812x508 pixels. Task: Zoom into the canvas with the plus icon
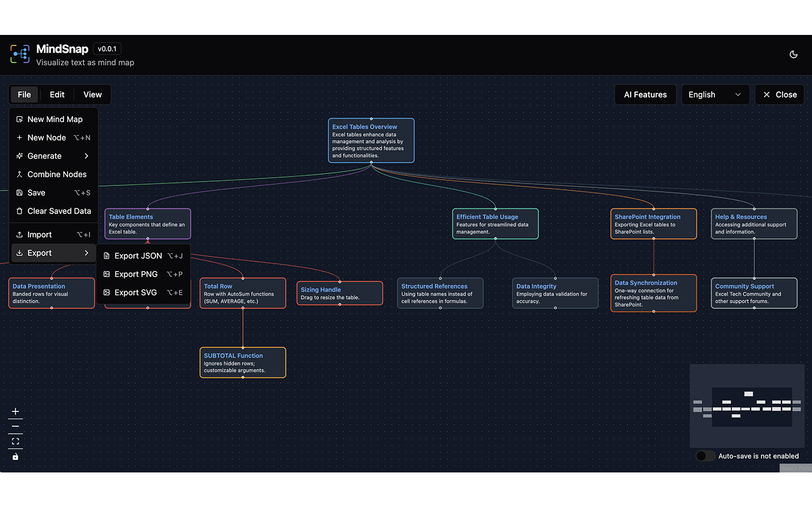pyautogui.click(x=15, y=411)
